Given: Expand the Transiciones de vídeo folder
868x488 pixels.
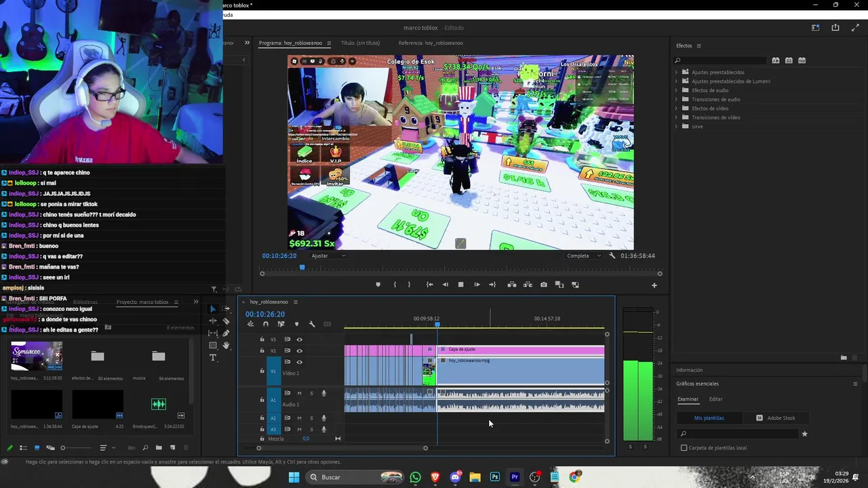Looking at the screenshot, I should pyautogui.click(x=676, y=117).
